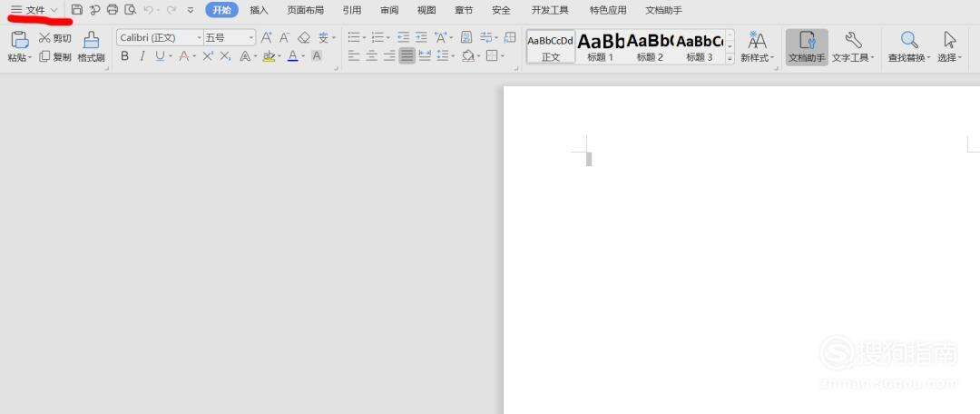
Task: Toggle the Document Assistant (文档助手) button
Action: tap(807, 46)
